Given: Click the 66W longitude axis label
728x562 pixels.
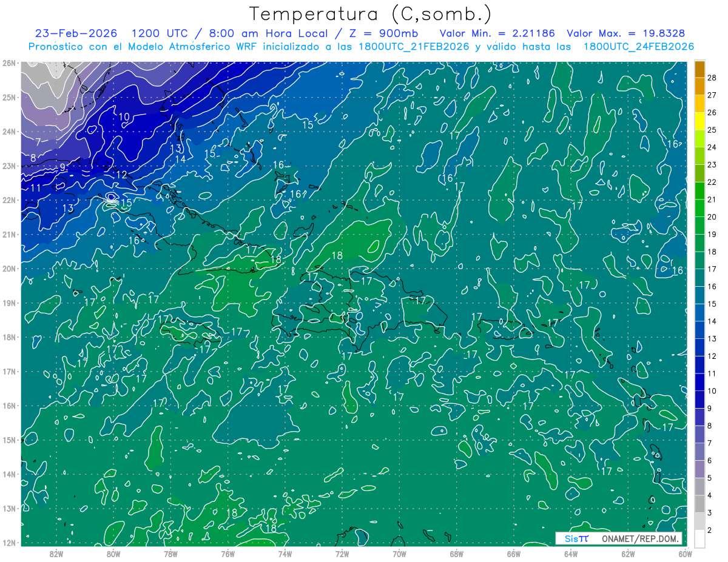Looking at the screenshot, I should 514,553.
